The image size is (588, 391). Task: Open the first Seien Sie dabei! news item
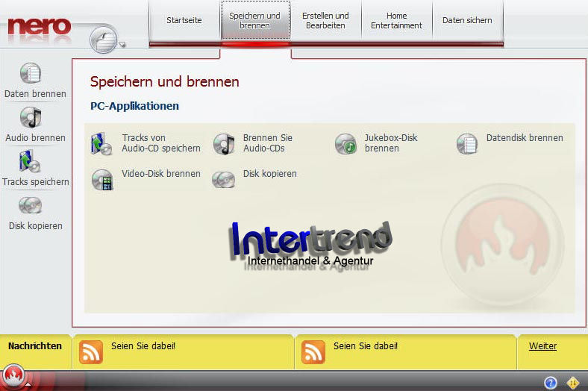143,345
